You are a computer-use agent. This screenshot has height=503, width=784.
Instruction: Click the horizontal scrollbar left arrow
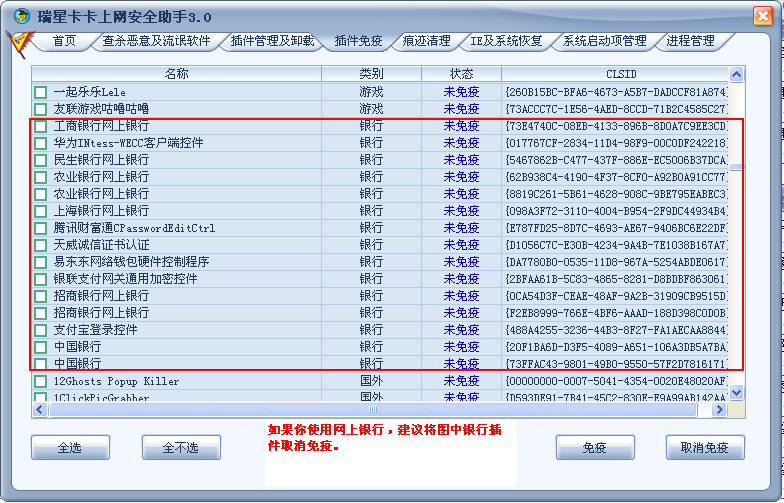click(x=40, y=410)
